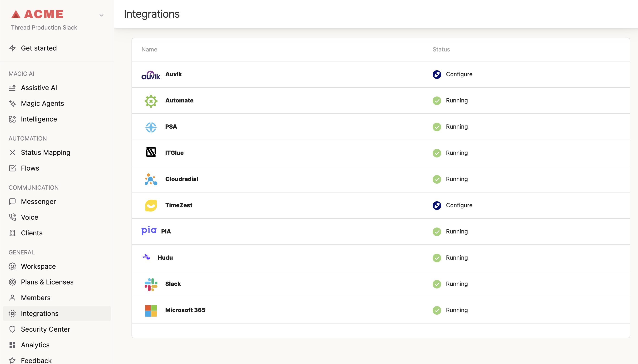Viewport: 638px width, 364px height.
Task: Click the Flows checkbox icon
Action: pyautogui.click(x=12, y=168)
